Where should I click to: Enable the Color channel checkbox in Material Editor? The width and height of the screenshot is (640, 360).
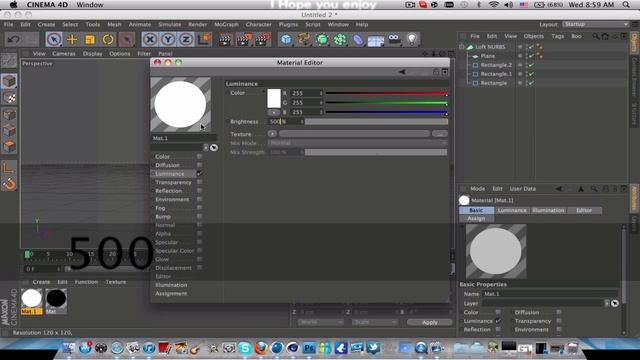[199, 156]
